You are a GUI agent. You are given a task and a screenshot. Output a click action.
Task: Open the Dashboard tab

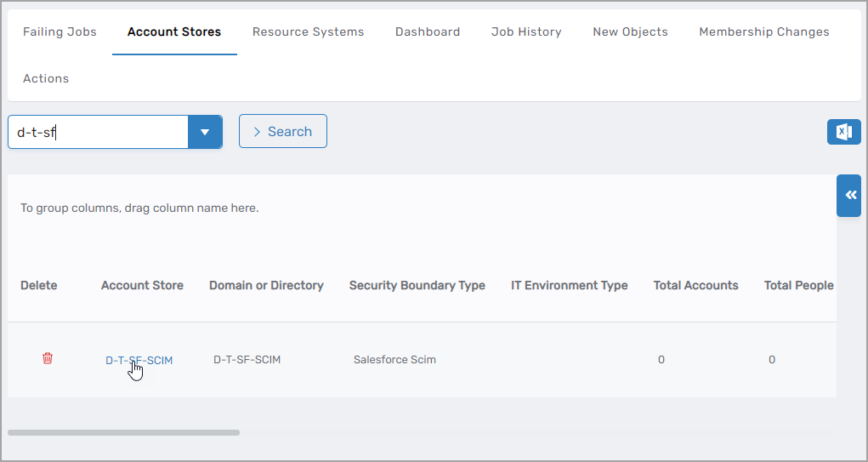click(x=428, y=31)
